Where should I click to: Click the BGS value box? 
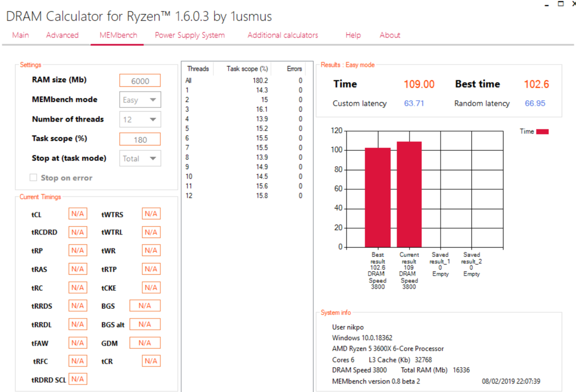pos(145,306)
